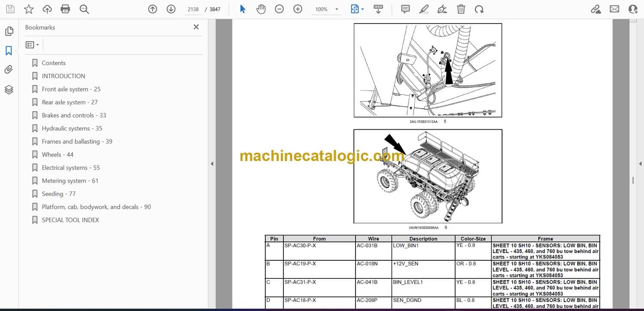Collapse the left navigation pane arrow
This screenshot has width=644, height=311.
[x=212, y=164]
